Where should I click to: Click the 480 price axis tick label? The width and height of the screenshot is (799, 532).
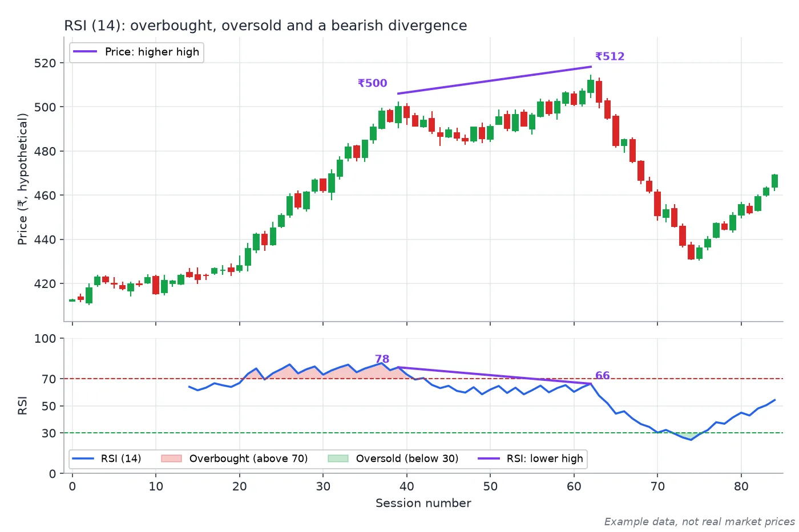[45, 152]
